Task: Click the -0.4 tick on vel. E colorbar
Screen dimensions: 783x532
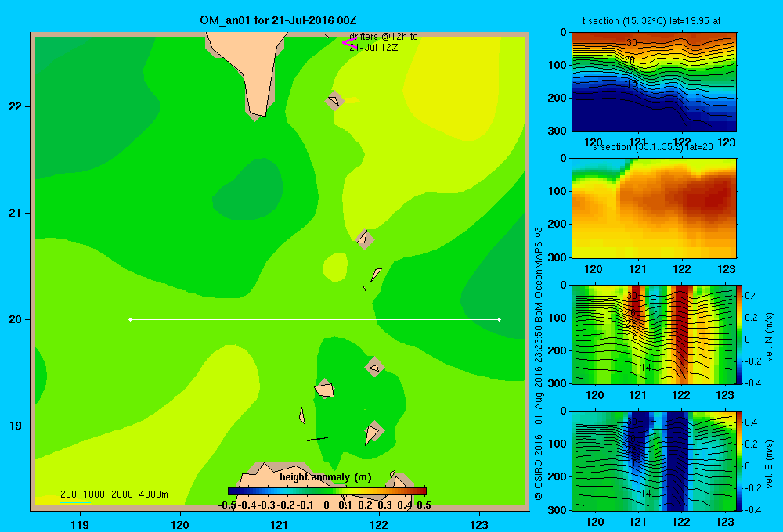Action: 752,509
